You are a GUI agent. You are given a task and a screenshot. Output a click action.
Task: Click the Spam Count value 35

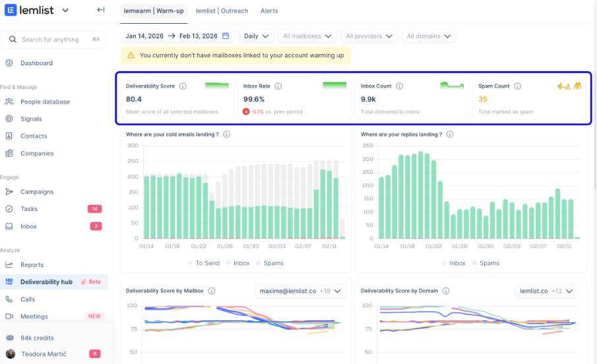[x=483, y=99]
